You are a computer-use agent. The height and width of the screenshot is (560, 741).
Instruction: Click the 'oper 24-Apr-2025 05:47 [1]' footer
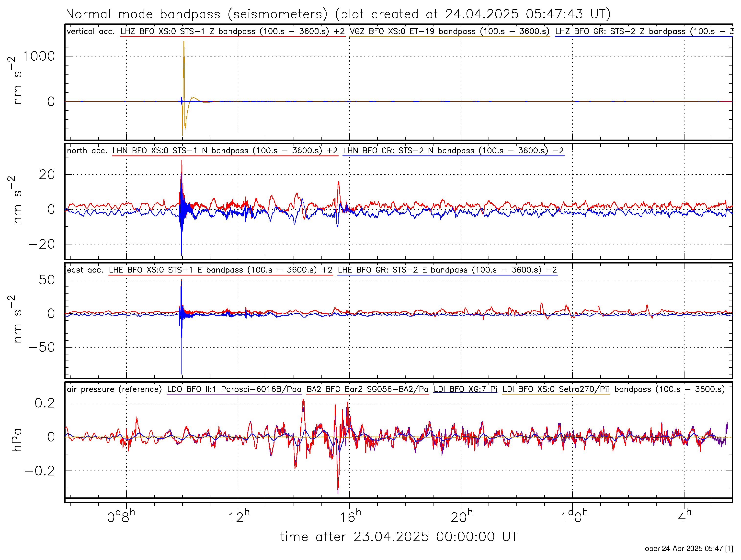click(x=689, y=549)
